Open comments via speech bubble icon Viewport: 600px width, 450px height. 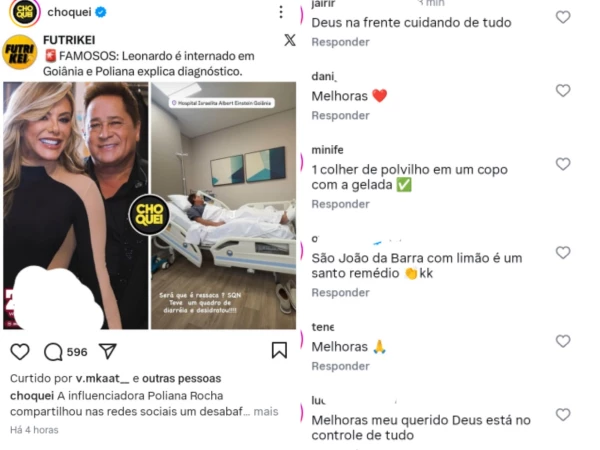point(53,352)
